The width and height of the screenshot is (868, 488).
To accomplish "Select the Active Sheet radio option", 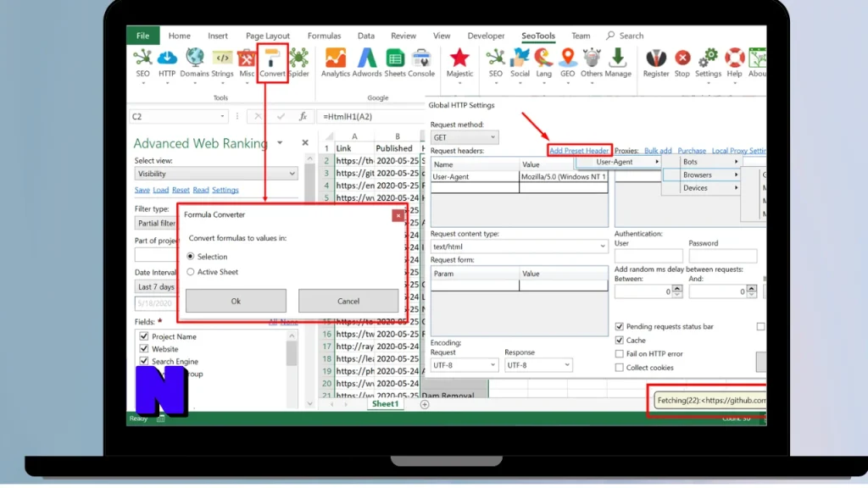I will tap(191, 272).
